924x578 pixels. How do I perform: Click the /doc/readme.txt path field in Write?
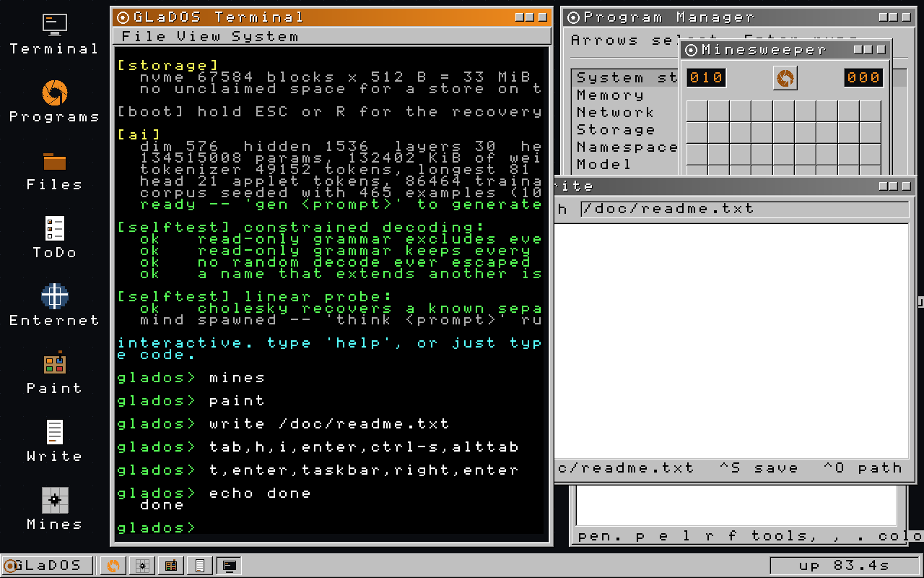pos(744,209)
